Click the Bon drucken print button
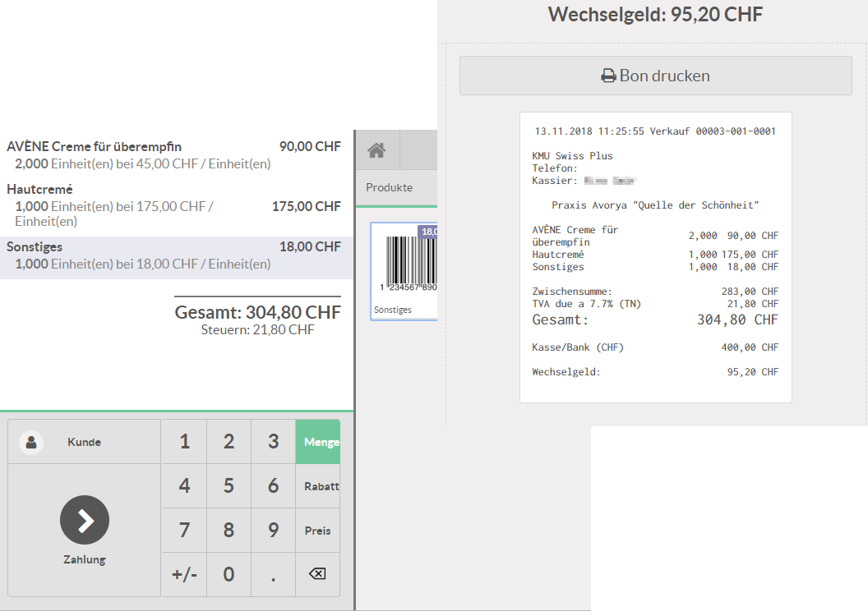Image resolution: width=868 pixels, height=616 pixels. click(x=655, y=76)
